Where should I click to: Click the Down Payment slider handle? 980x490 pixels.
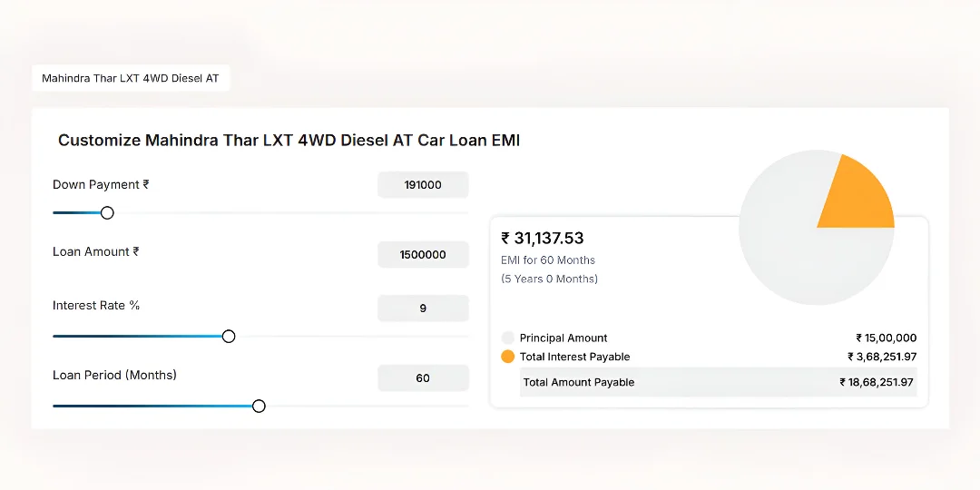coord(107,213)
